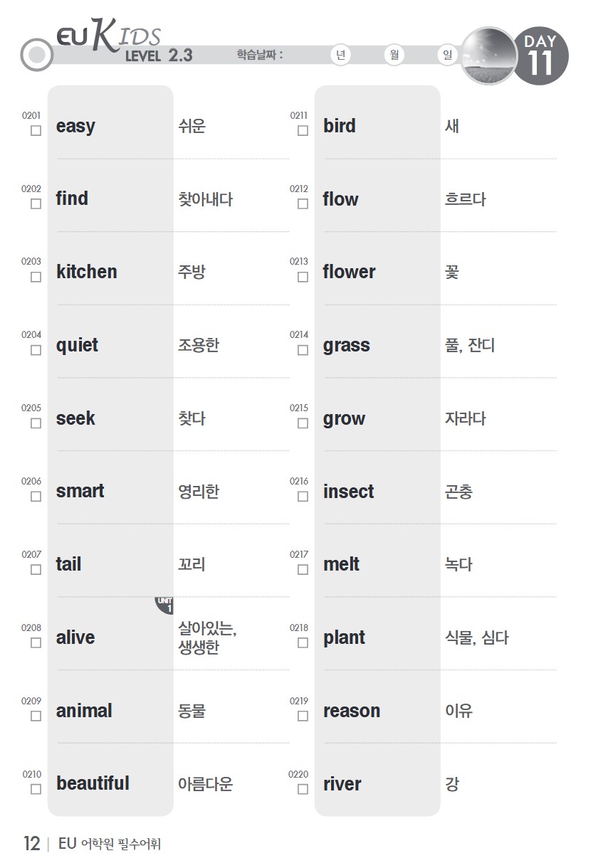The width and height of the screenshot is (608, 868).
Task: Click the 일 day date bubble
Action: (447, 55)
